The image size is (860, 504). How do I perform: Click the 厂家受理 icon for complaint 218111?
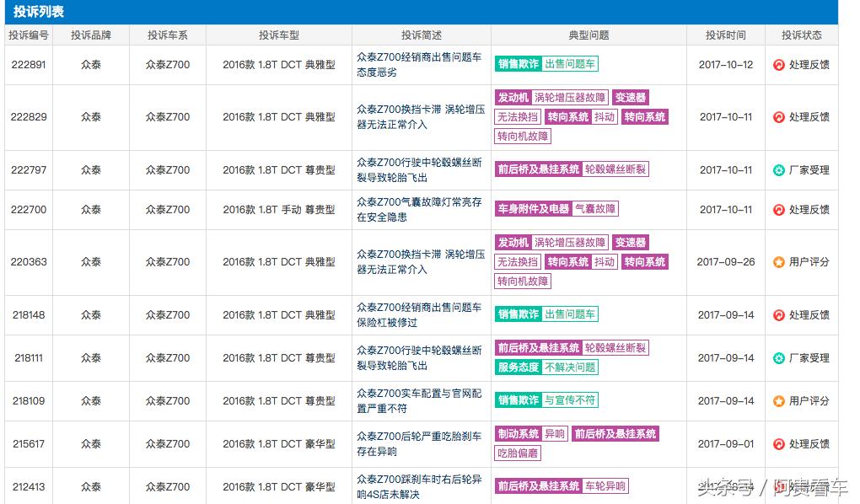[777, 357]
